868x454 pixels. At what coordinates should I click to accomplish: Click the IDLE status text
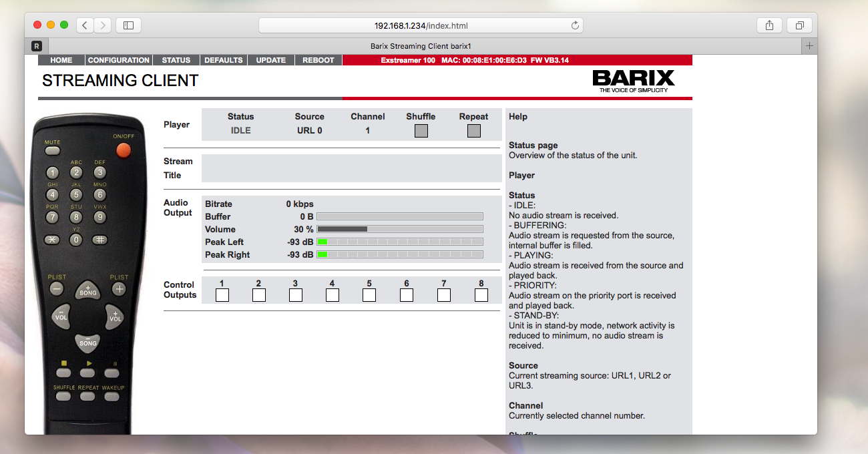click(241, 130)
